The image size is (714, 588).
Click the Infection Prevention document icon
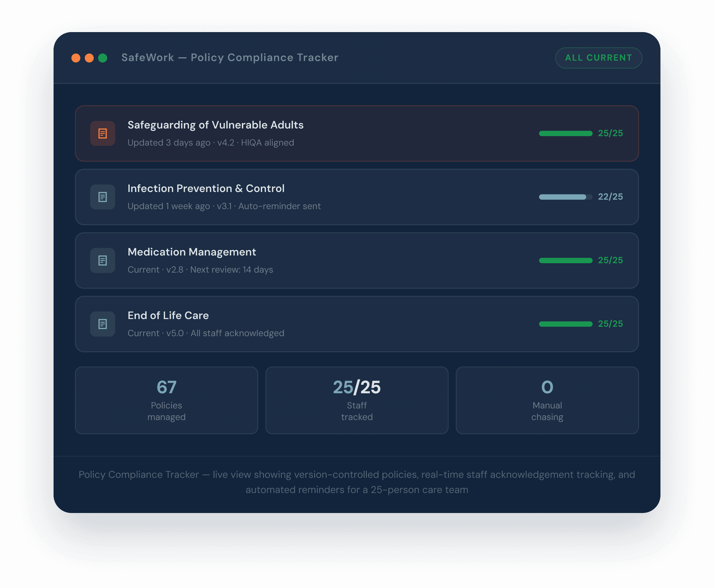102,197
